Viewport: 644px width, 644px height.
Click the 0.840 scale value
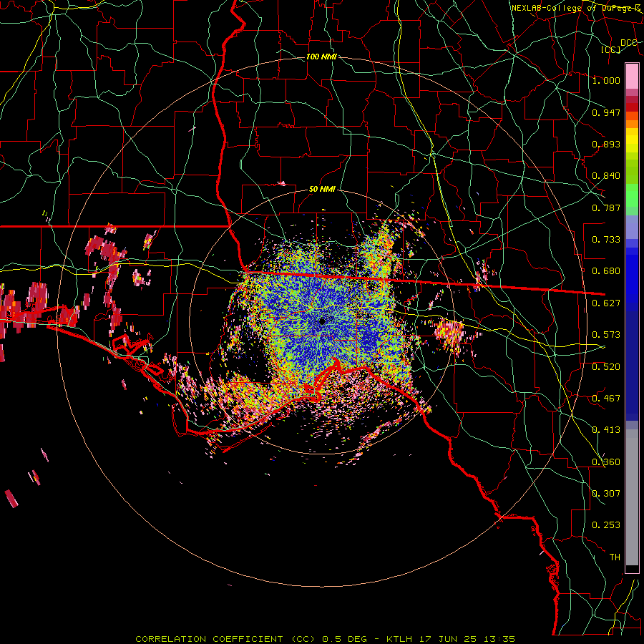606,176
